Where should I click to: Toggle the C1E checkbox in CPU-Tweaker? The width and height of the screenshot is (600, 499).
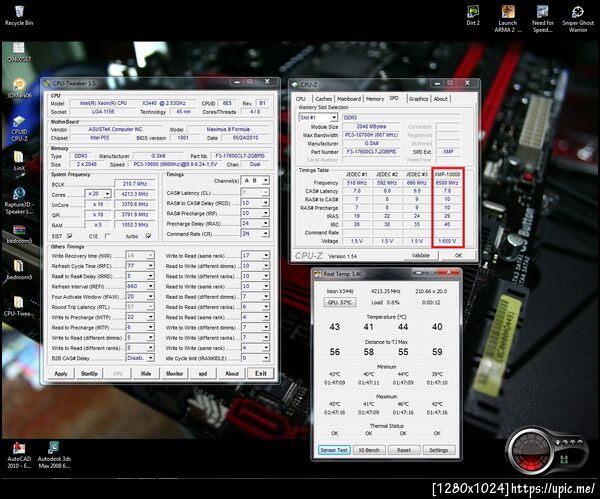click(107, 236)
